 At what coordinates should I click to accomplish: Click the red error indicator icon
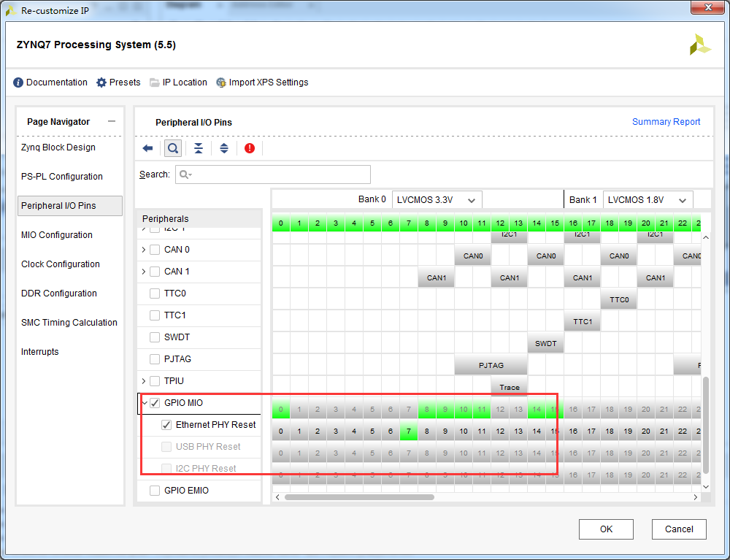point(250,148)
